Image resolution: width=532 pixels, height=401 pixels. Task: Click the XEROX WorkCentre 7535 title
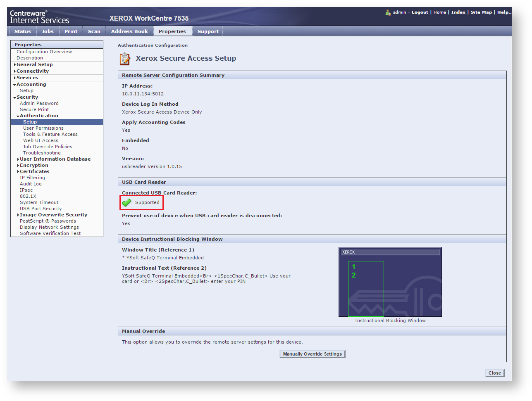149,18
